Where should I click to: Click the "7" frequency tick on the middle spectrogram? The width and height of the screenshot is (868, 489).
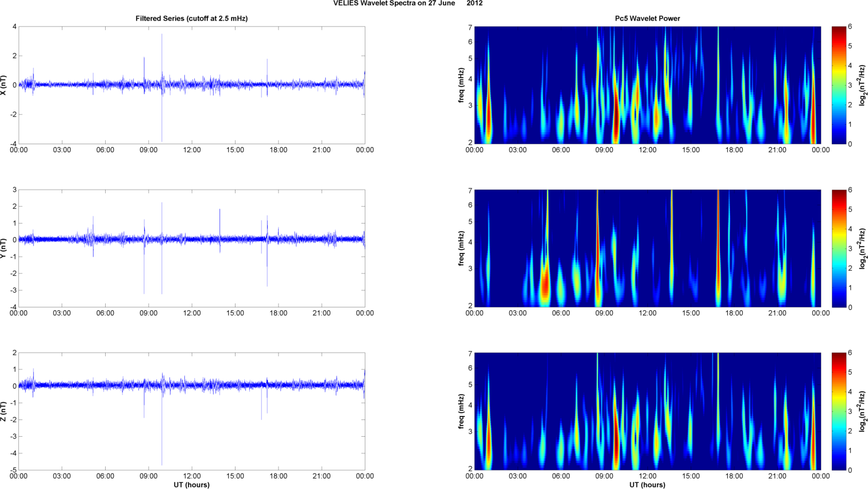point(470,191)
